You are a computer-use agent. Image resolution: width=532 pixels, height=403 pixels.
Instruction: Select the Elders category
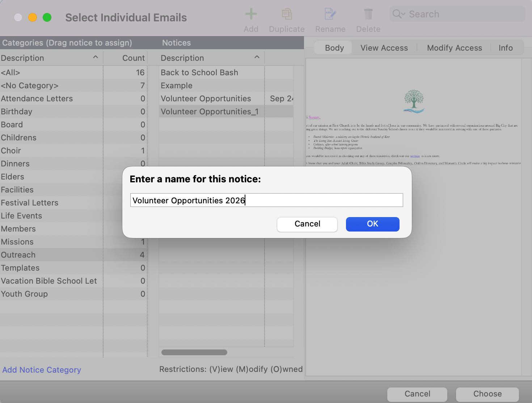[62, 177]
